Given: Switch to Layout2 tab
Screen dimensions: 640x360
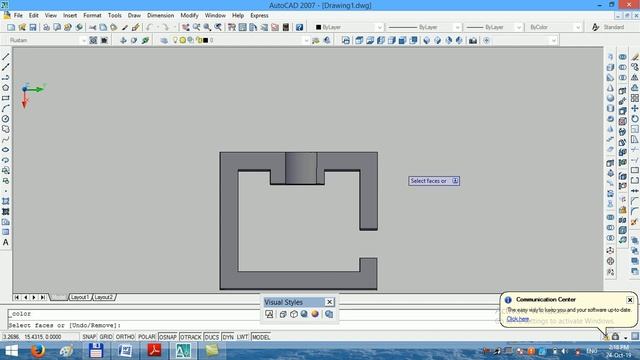Looking at the screenshot, I should click(104, 297).
